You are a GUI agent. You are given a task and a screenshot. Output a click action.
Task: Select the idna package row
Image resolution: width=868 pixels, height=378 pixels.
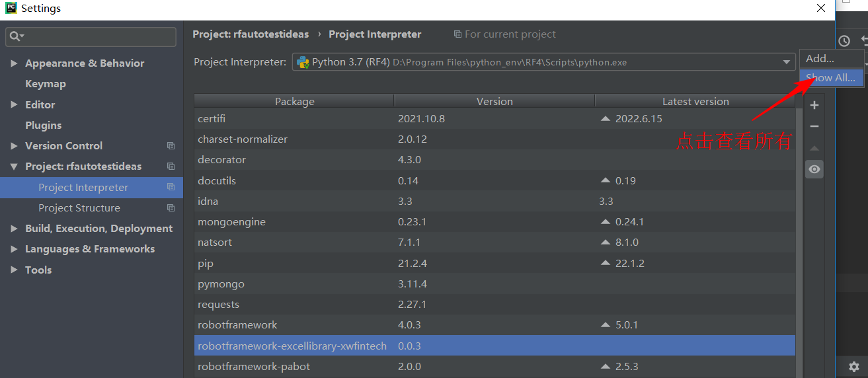494,201
